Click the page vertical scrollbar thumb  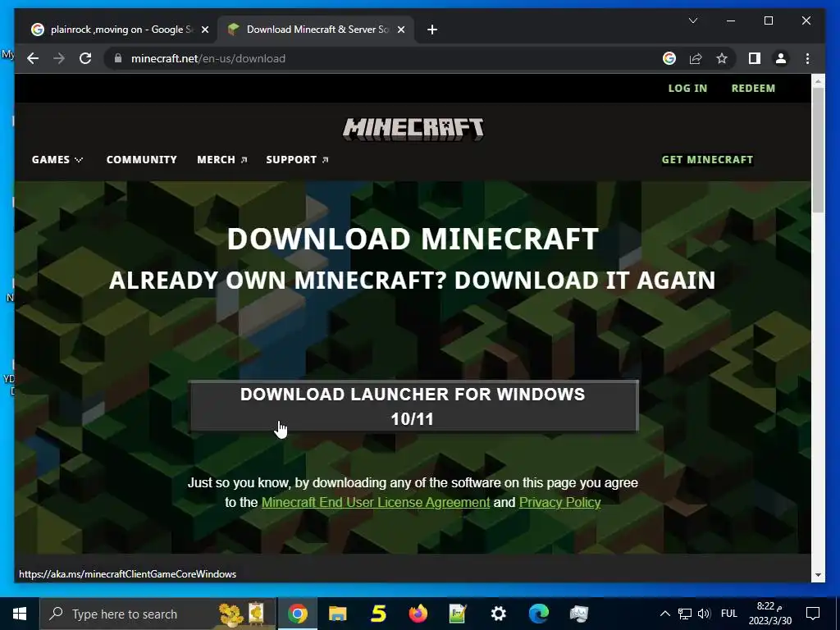[x=818, y=150]
